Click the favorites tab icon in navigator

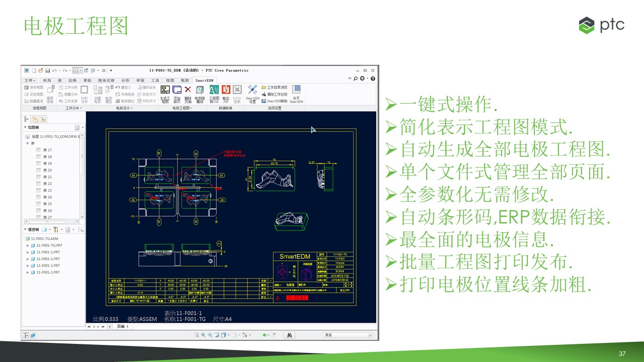(x=43, y=119)
